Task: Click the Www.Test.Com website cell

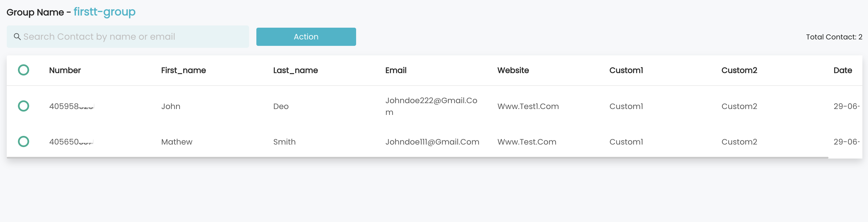Action: (x=527, y=142)
